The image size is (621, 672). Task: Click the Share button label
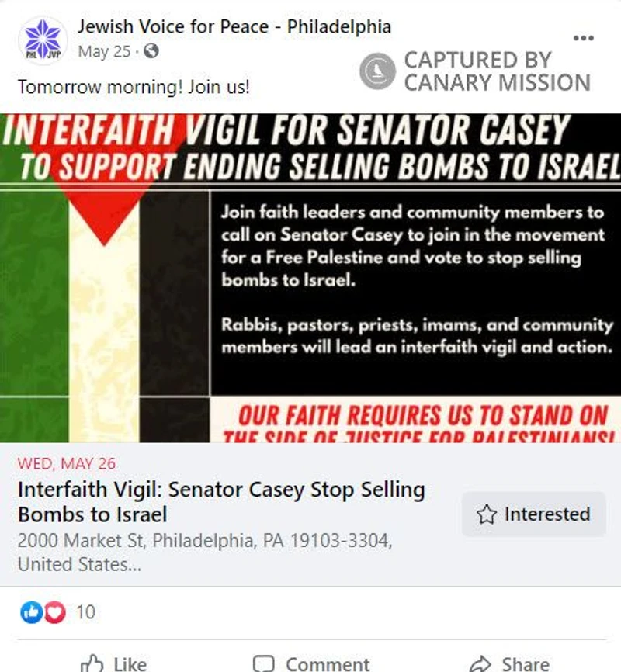coord(526,664)
